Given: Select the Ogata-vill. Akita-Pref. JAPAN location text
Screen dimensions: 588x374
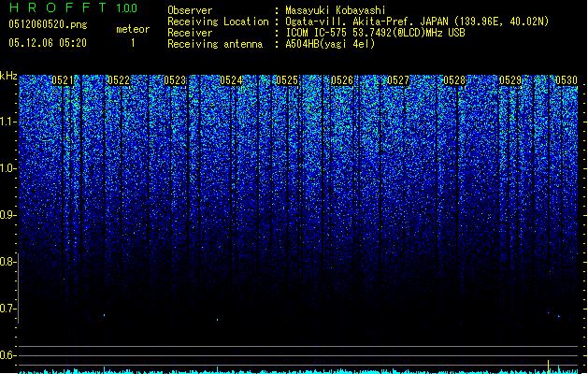Looking at the screenshot, I should (417, 22).
